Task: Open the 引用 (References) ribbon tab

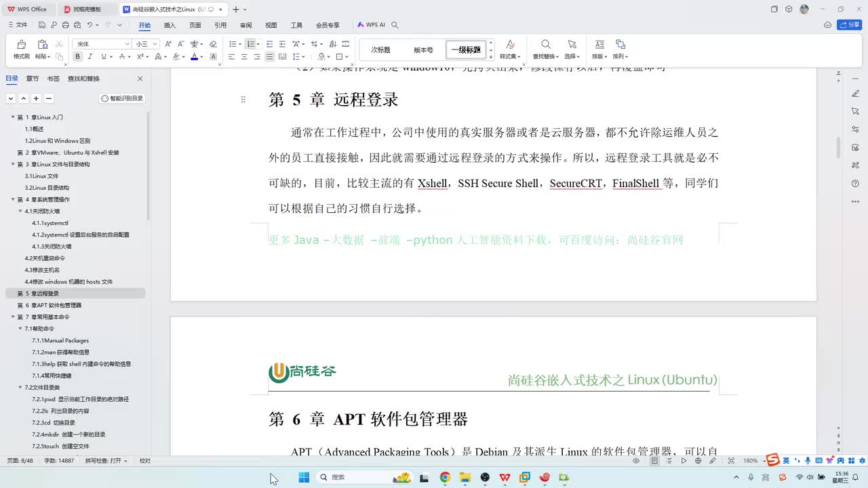Action: [220, 25]
